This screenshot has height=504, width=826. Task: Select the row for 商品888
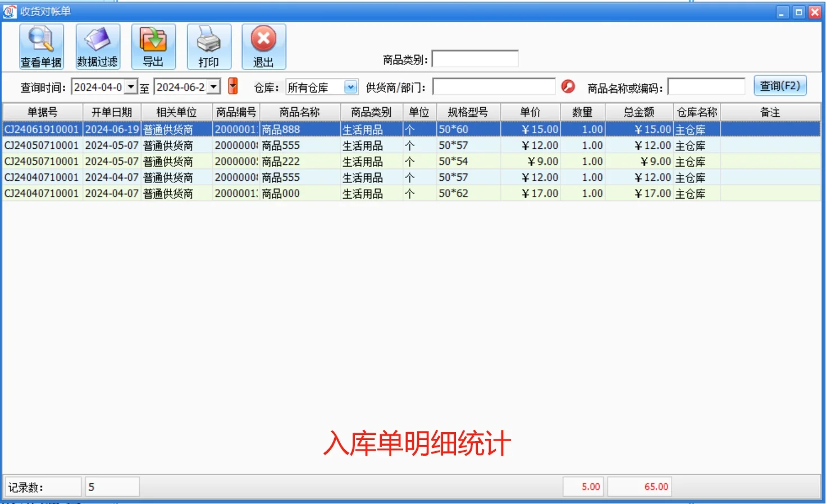click(298, 129)
